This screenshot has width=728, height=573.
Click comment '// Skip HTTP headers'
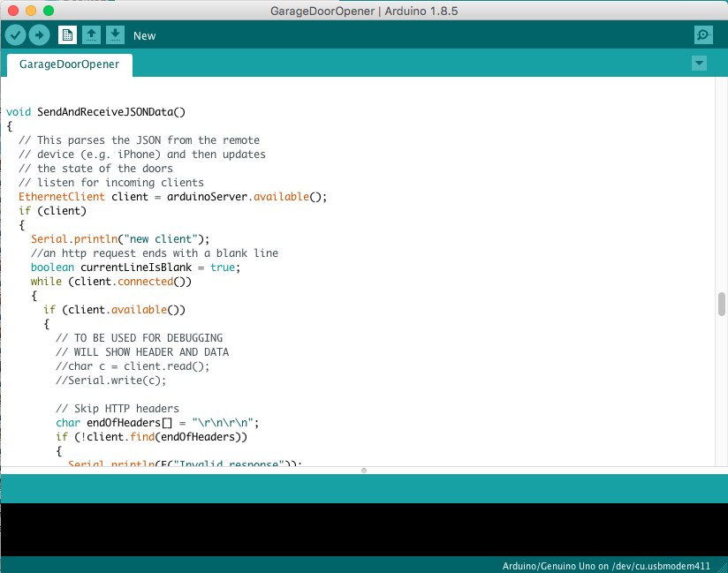coord(118,408)
